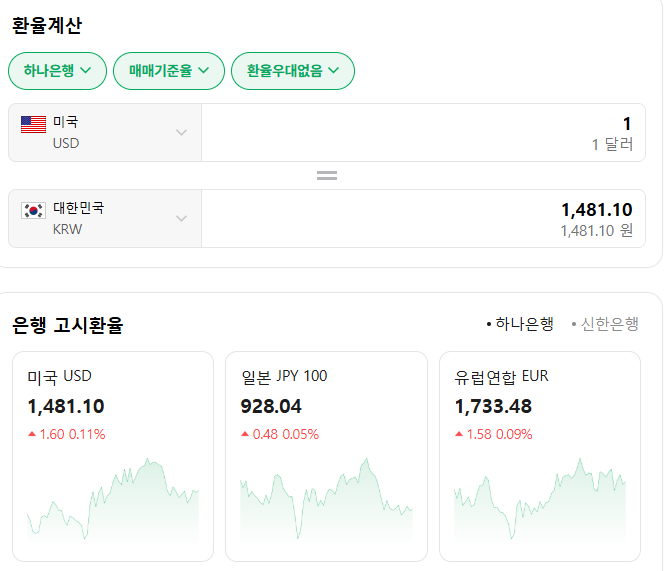
Task: Click the KRW amount input field
Action: (423, 218)
